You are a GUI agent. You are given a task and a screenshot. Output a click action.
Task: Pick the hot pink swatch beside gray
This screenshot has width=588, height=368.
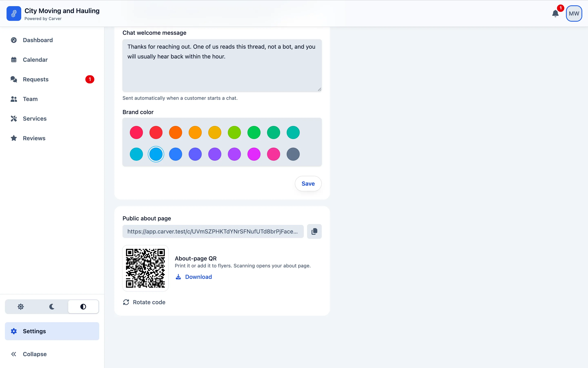point(273,154)
